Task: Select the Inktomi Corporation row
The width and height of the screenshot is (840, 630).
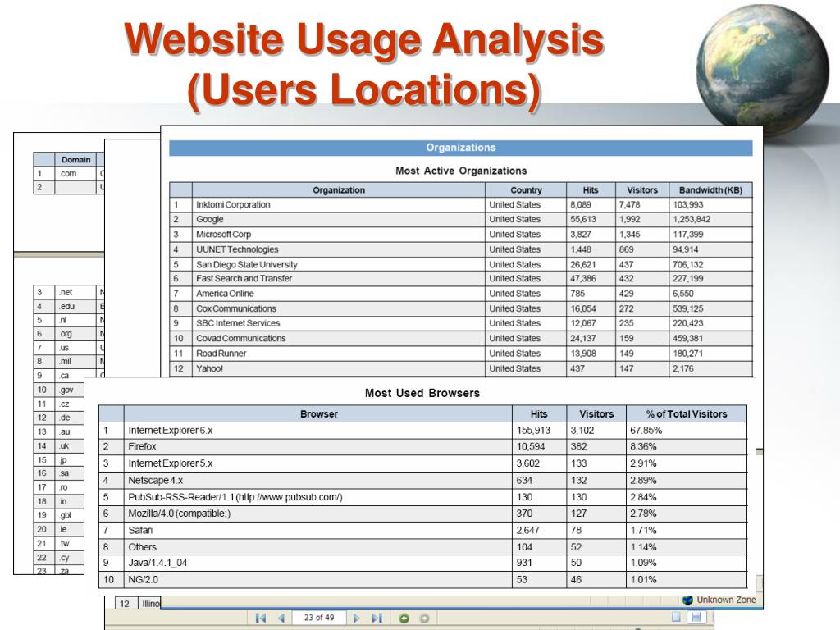Action: (x=461, y=204)
